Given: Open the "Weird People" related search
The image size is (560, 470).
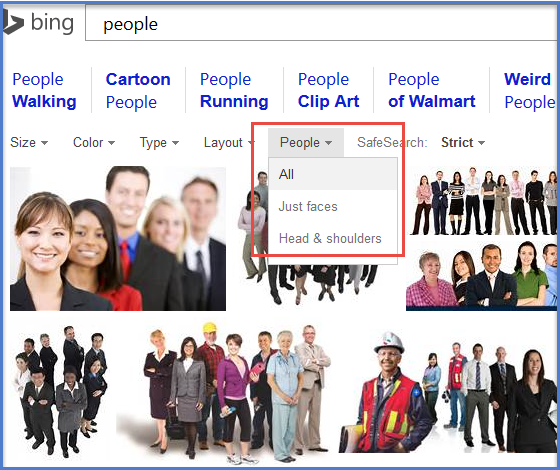Looking at the screenshot, I should (530, 90).
